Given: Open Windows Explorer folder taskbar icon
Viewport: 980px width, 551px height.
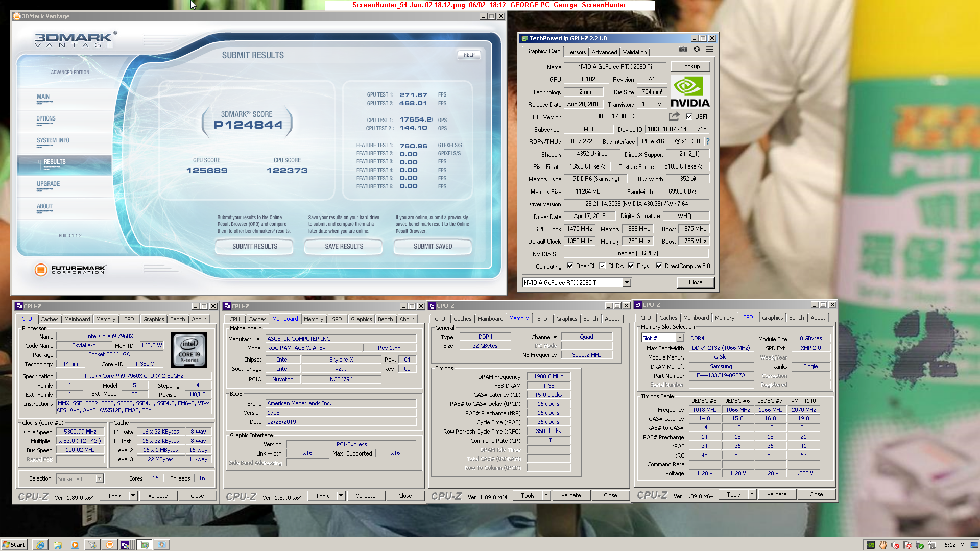Looking at the screenshot, I should point(58,545).
